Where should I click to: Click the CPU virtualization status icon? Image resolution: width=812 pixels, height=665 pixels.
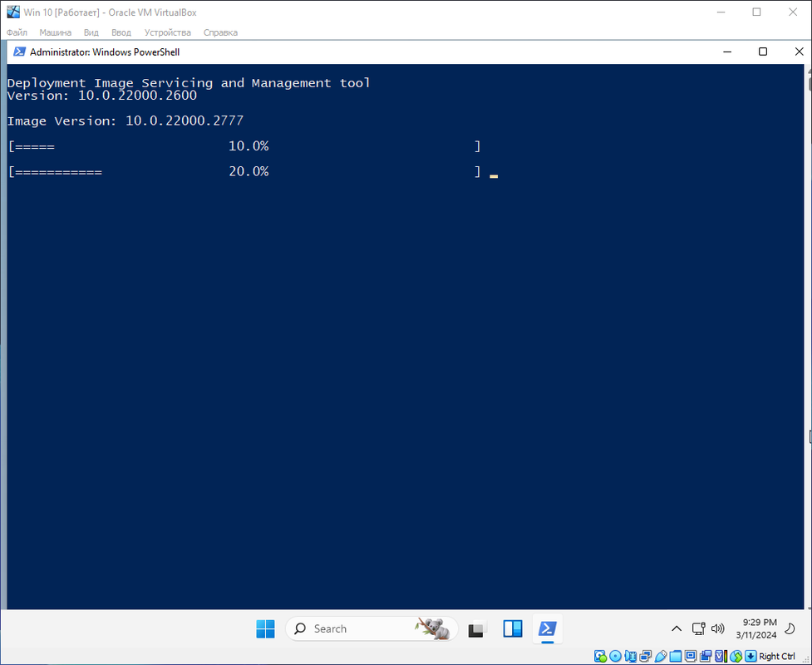[721, 656]
